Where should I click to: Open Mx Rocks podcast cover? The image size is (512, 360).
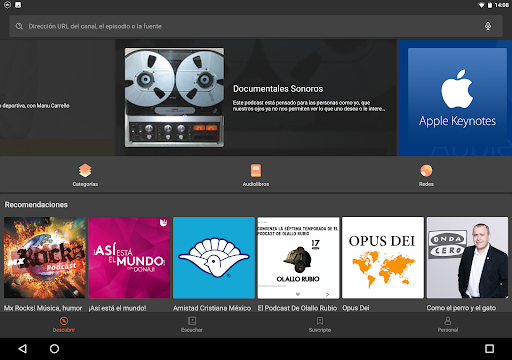[x=45, y=258]
